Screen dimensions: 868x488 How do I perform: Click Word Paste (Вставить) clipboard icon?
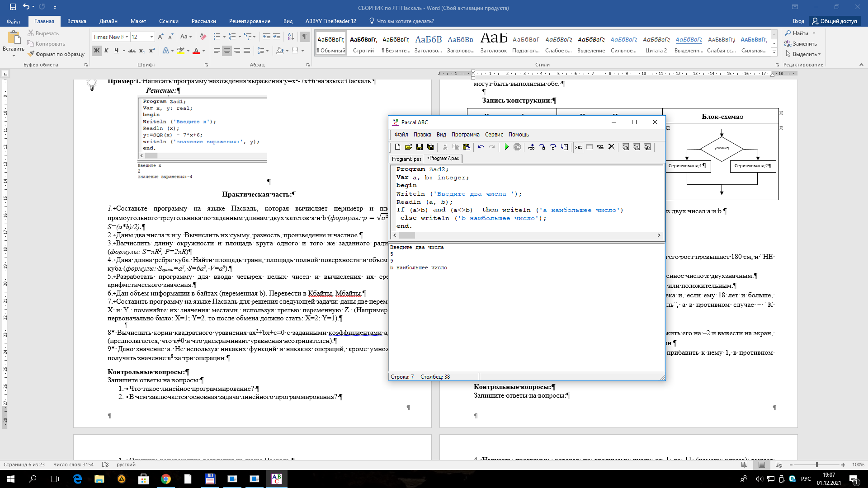[x=14, y=38]
